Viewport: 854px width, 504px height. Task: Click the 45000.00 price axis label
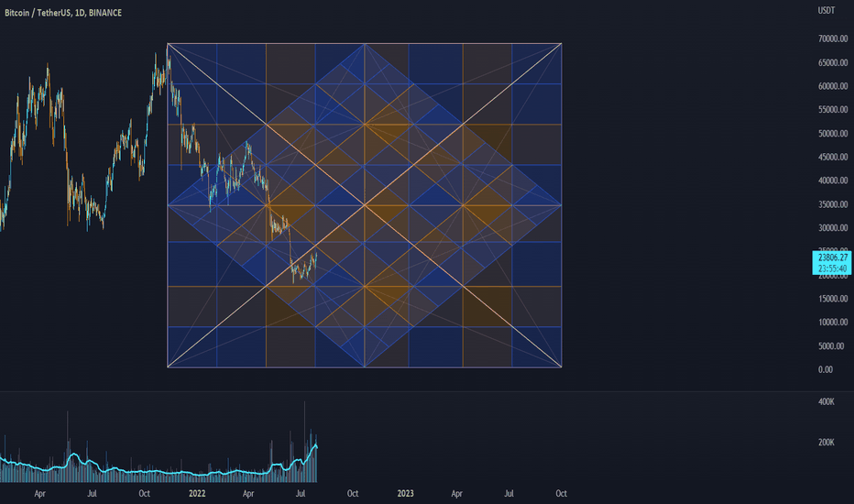(x=833, y=157)
